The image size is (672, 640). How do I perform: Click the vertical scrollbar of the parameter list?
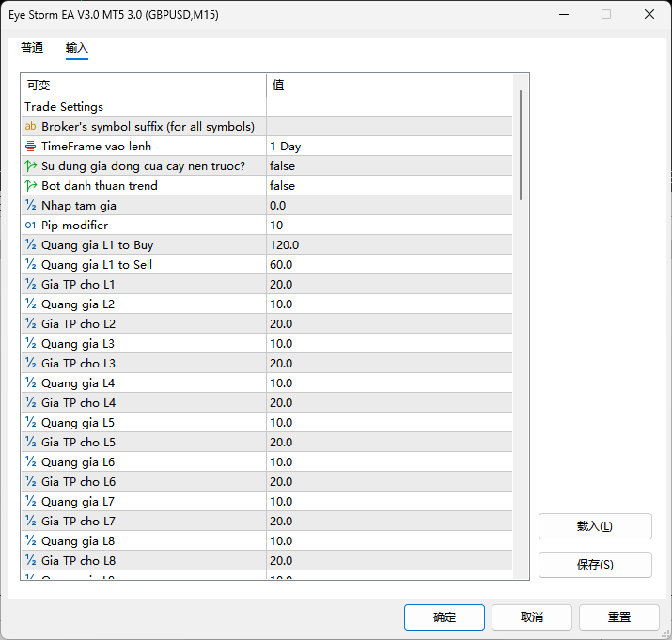521,141
